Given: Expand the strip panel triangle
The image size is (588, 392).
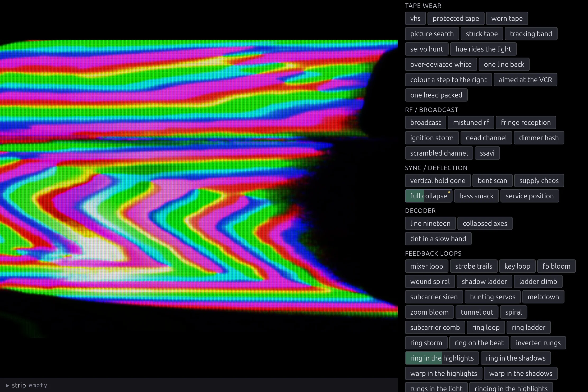Looking at the screenshot, I should tap(8, 385).
